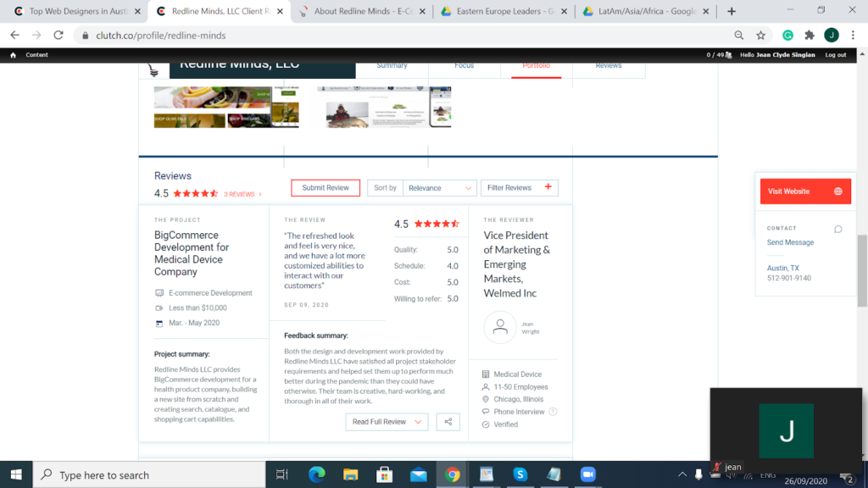Screen dimensions: 868x488
Task: Click the chat bubble icon in Contact box
Action: (838, 229)
